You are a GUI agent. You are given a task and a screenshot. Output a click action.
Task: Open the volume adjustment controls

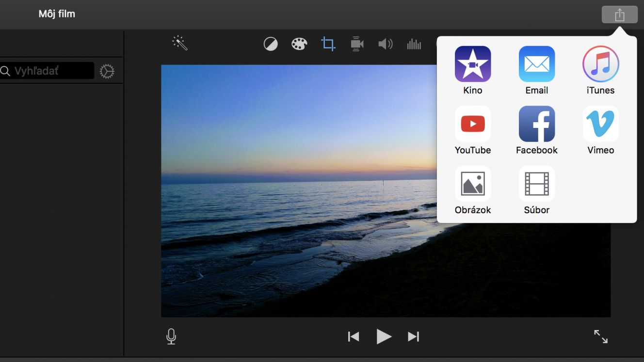tap(386, 45)
